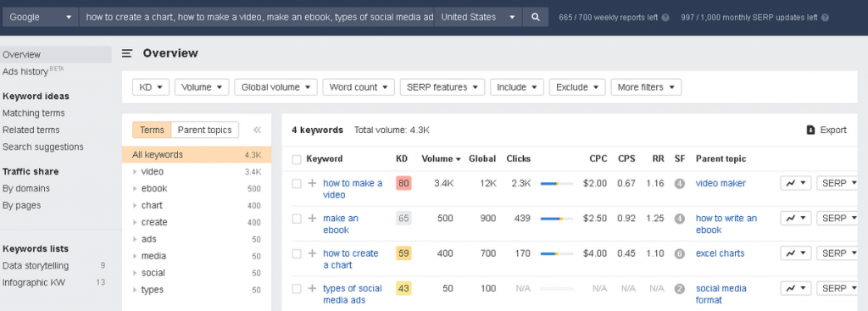Click the help icon next to weekly reports
The height and width of the screenshot is (311, 868).
click(665, 18)
